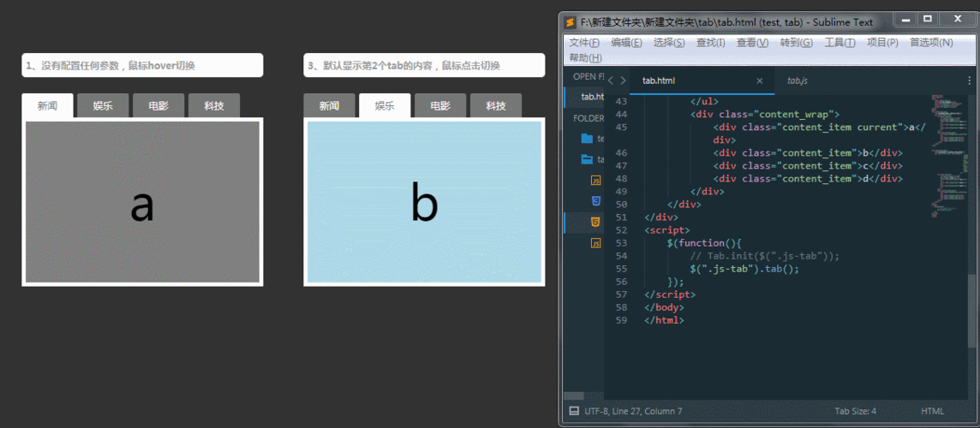Open the 查找(I) menu
The image size is (980, 428).
pyautogui.click(x=711, y=43)
